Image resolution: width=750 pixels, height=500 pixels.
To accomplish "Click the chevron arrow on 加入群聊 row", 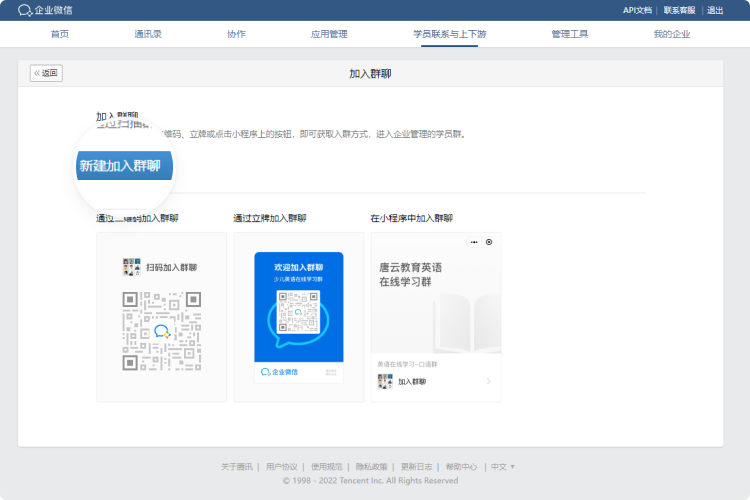I will pyautogui.click(x=488, y=381).
